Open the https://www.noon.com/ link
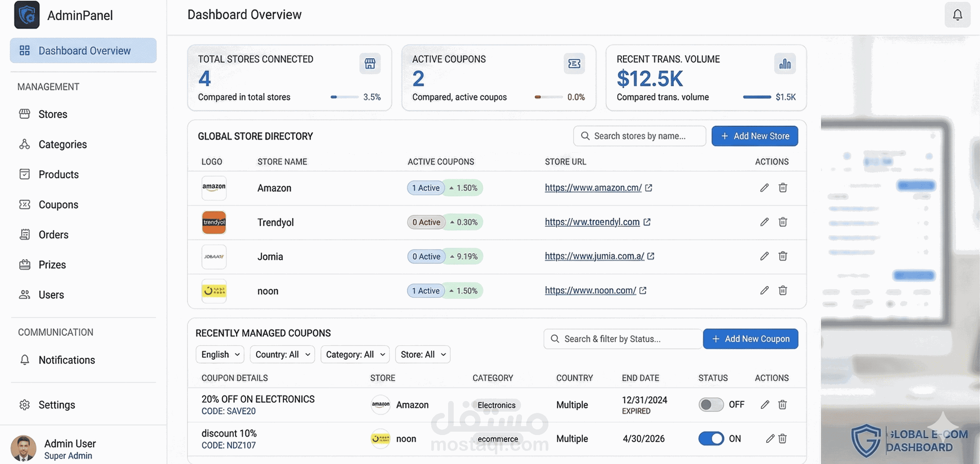 click(590, 291)
